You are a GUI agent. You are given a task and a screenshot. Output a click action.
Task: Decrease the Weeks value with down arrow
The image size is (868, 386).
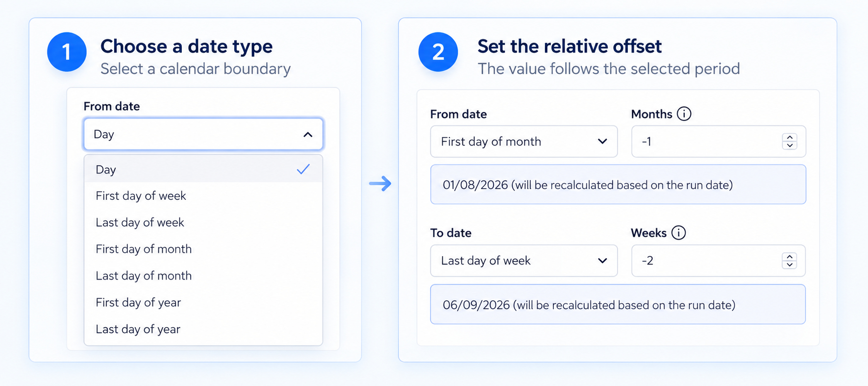pyautogui.click(x=790, y=265)
